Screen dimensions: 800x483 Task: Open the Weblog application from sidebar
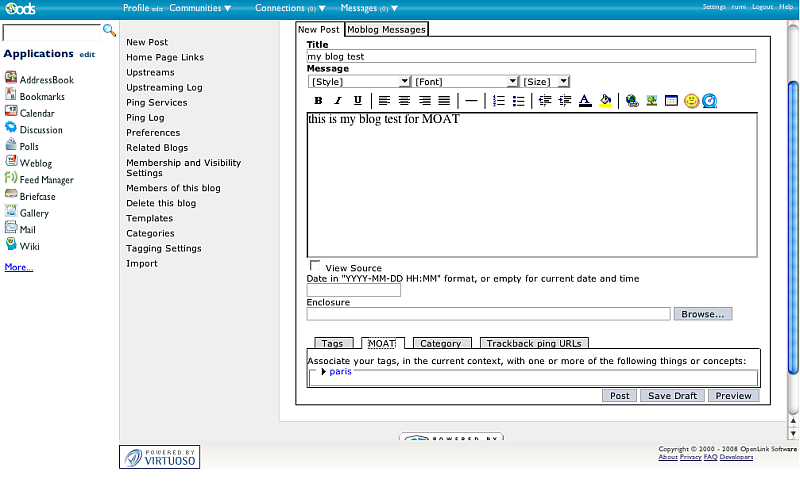36,163
